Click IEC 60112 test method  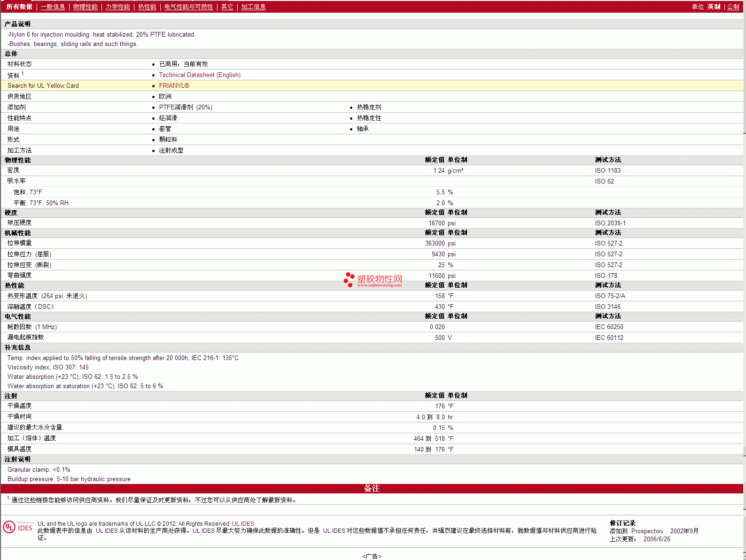coord(609,338)
